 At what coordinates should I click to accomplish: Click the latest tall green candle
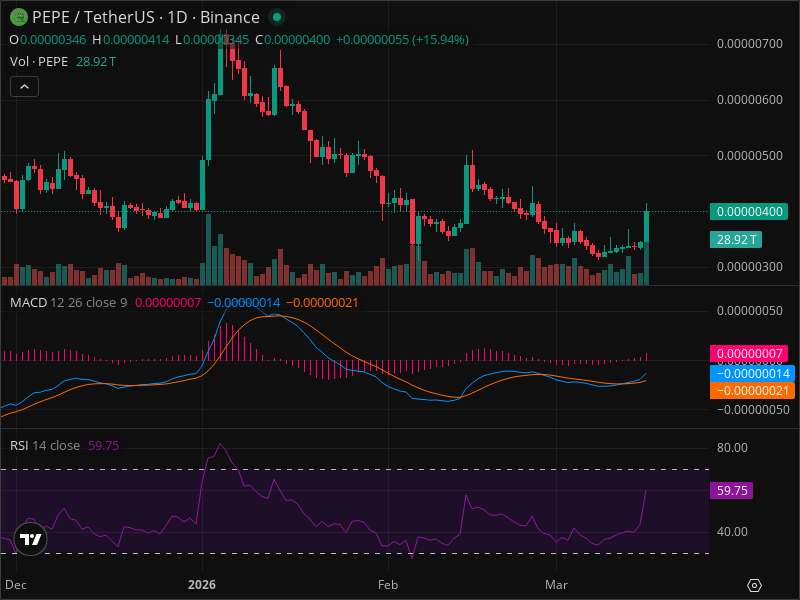tap(646, 227)
